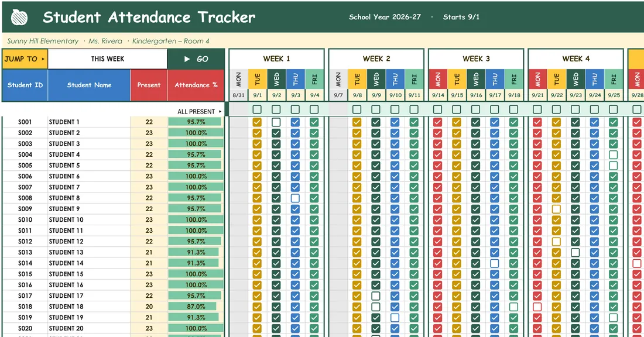Click the 9/7 date cell
This screenshot has width=644, height=337.
pyautogui.click(x=338, y=95)
